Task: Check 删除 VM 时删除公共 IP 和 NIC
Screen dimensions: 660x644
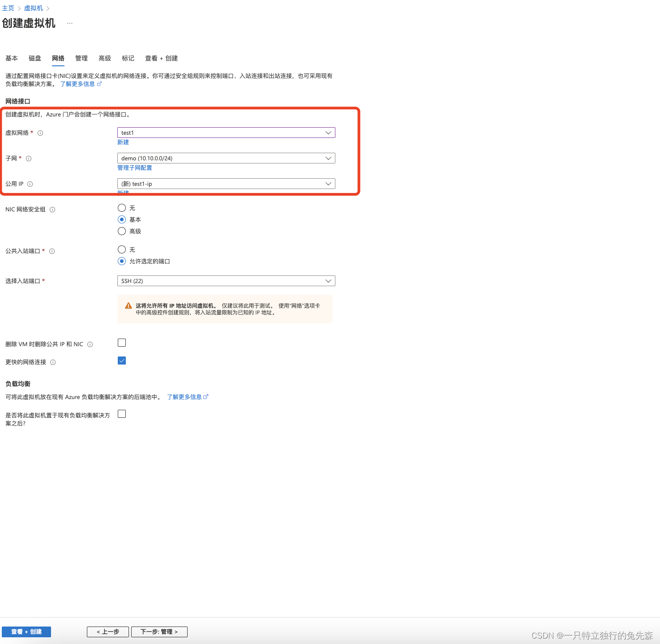Action: coord(122,343)
